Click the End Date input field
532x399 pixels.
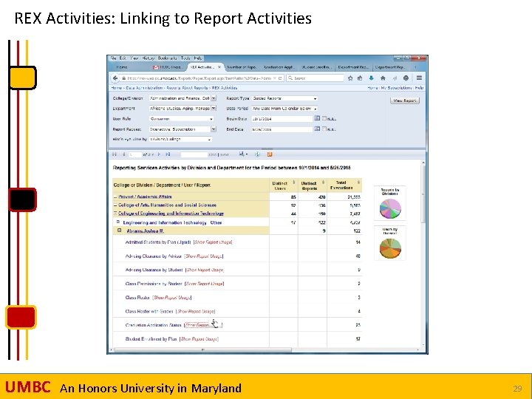(282, 129)
